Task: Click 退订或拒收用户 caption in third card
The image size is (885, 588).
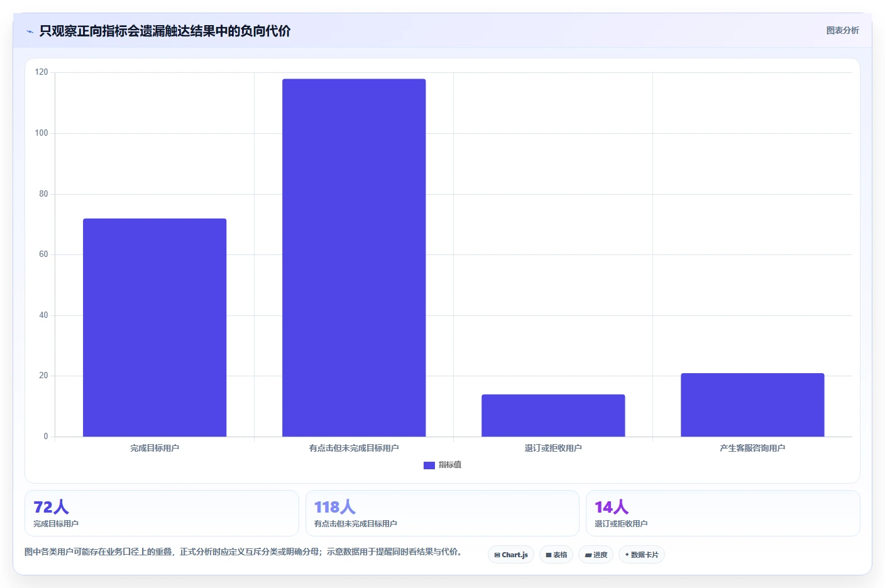Action: coord(621,524)
